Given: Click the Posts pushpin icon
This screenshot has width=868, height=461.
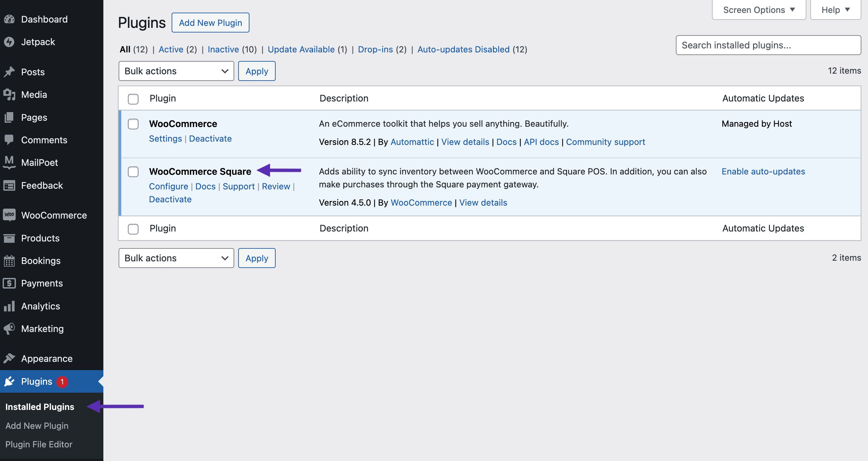Looking at the screenshot, I should click(x=9, y=72).
